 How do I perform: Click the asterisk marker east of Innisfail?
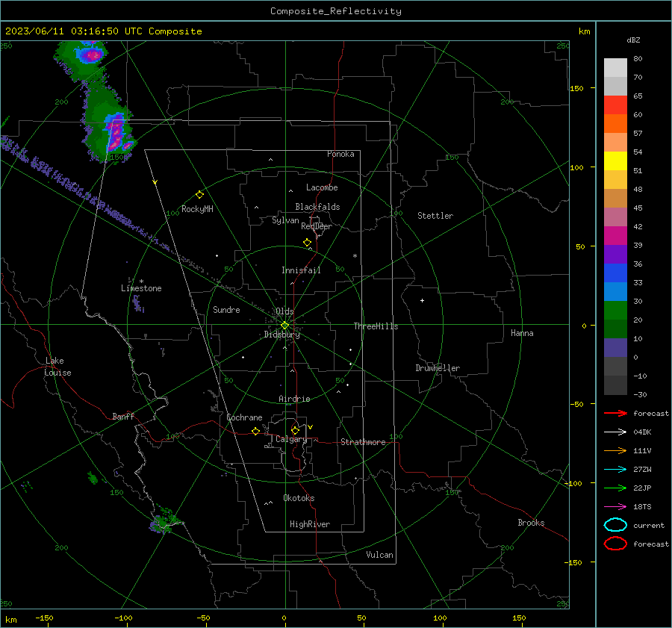[355, 256]
